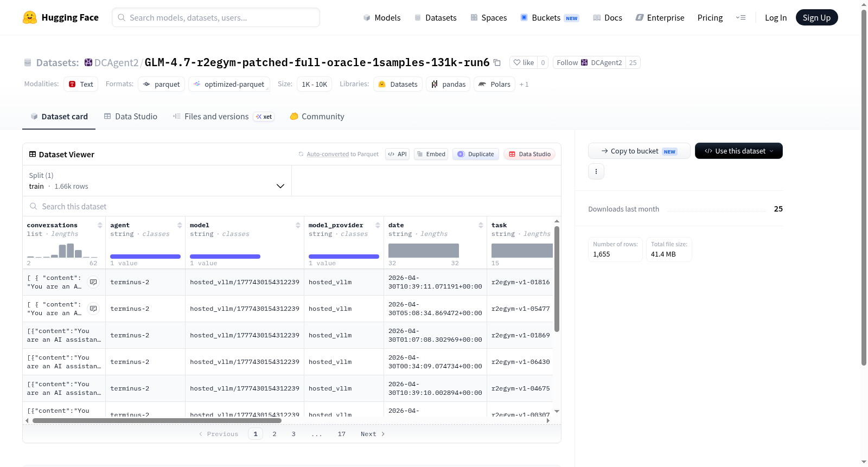The width and height of the screenshot is (868, 467).
Task: Switch to the Community tab
Action: click(x=317, y=117)
